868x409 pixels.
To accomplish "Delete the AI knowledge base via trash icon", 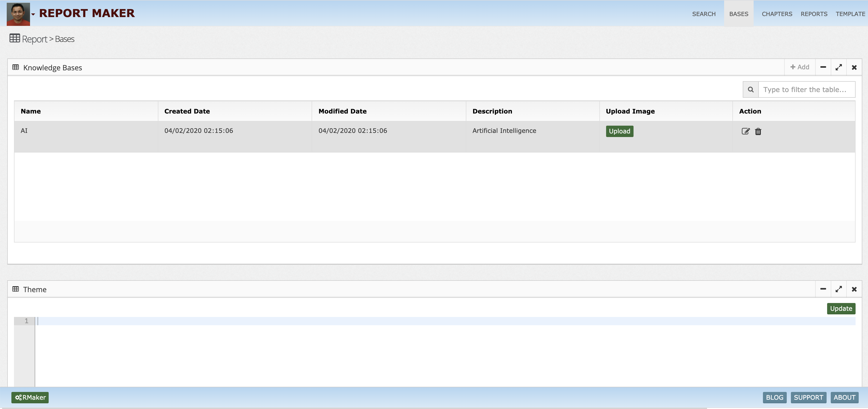I will coord(758,131).
